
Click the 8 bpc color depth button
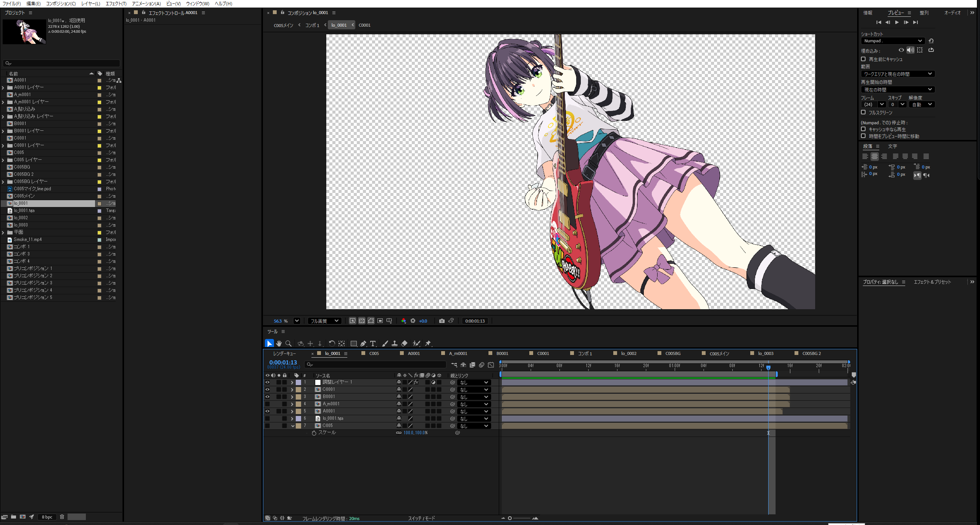(47, 517)
